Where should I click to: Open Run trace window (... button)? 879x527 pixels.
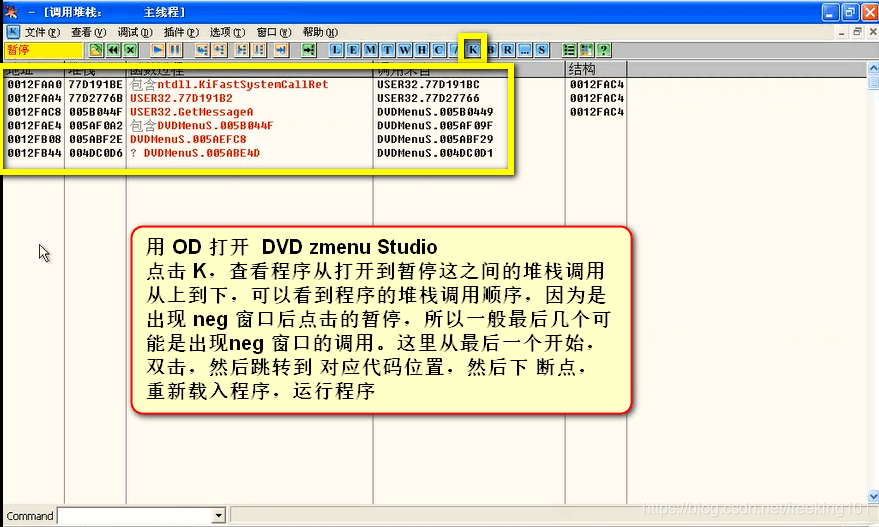coord(525,50)
